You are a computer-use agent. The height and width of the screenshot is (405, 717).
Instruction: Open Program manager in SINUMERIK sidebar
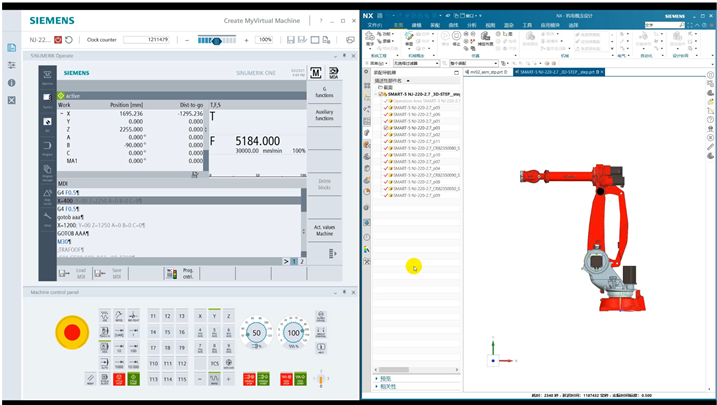48,172
